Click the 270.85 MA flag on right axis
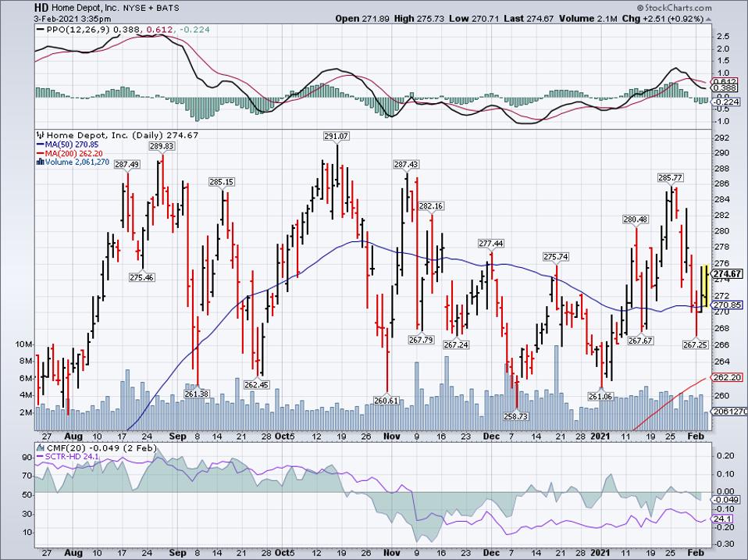 click(x=728, y=305)
